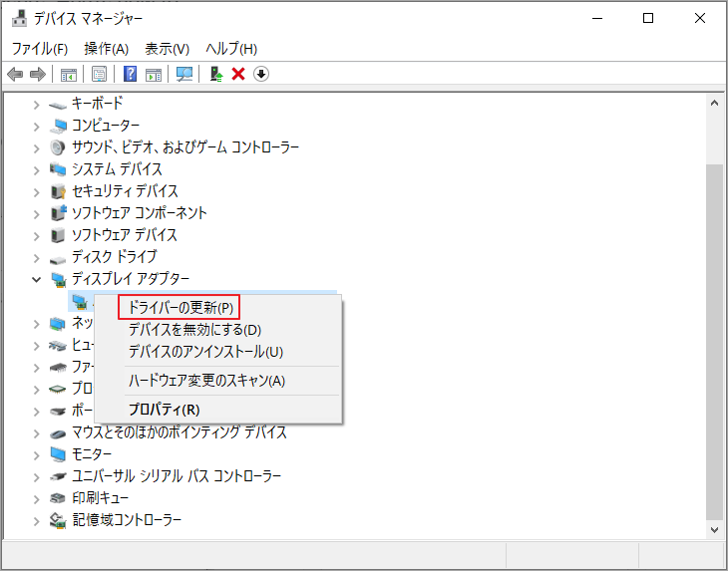Close the Device Manager window

point(700,18)
